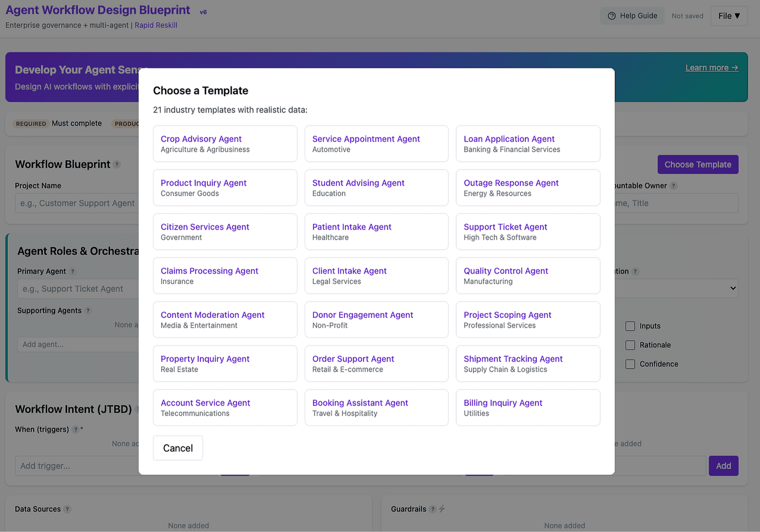Open the Learn more link in the banner
This screenshot has width=760, height=532.
click(712, 67)
